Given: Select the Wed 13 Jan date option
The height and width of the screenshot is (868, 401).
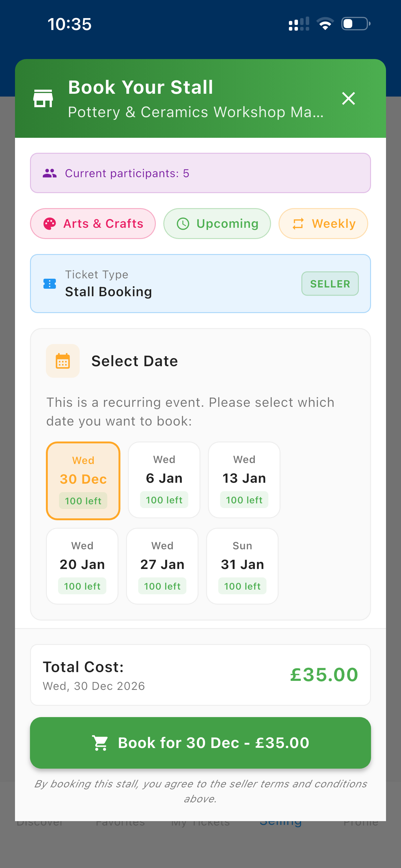Looking at the screenshot, I should 244,480.
